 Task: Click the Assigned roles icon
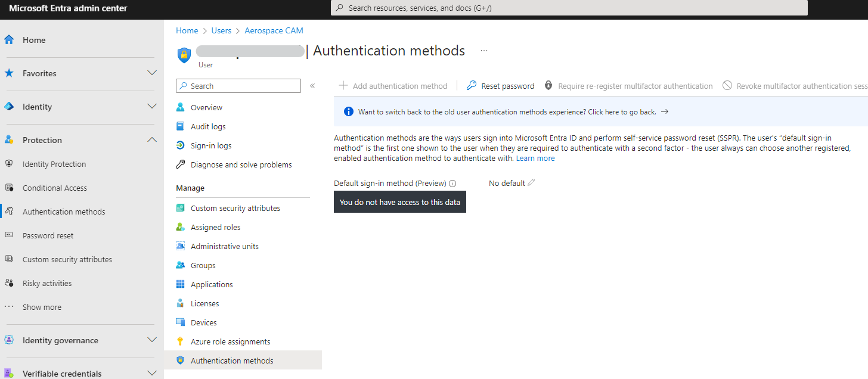pos(180,227)
